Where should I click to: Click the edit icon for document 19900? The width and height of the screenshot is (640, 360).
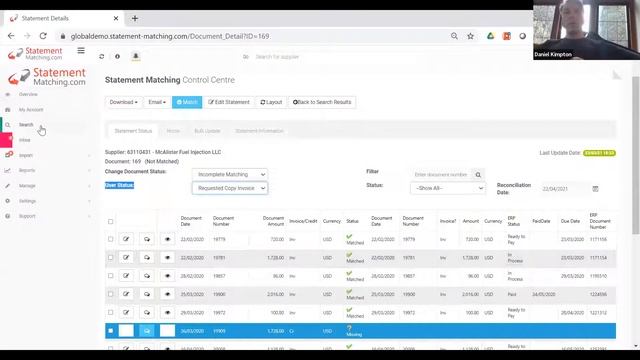click(x=126, y=294)
